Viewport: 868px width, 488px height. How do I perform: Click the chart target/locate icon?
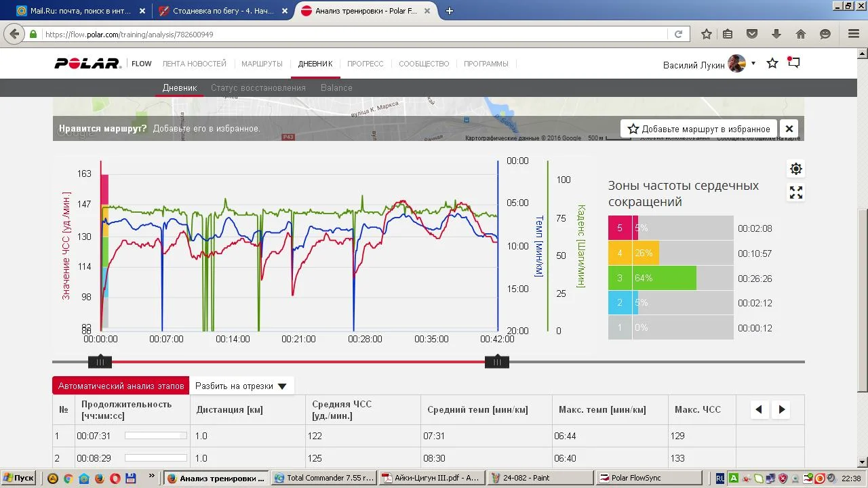point(796,169)
